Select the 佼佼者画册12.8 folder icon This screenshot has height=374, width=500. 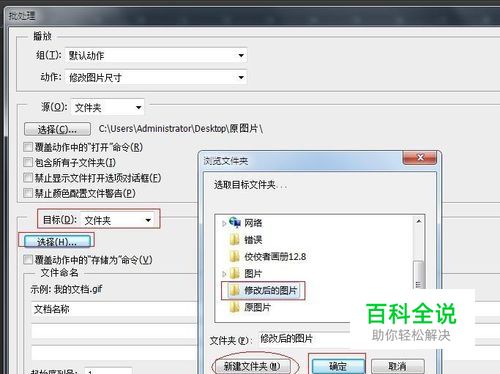point(235,257)
